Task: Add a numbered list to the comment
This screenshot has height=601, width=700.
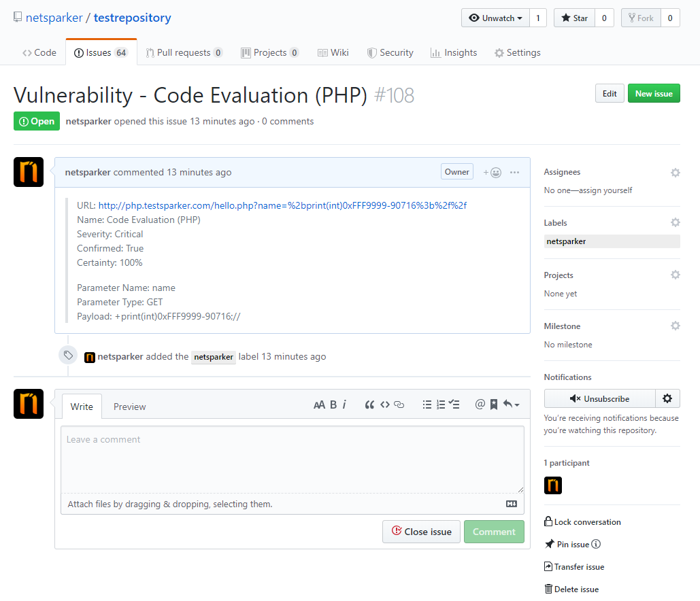Action: coord(441,404)
